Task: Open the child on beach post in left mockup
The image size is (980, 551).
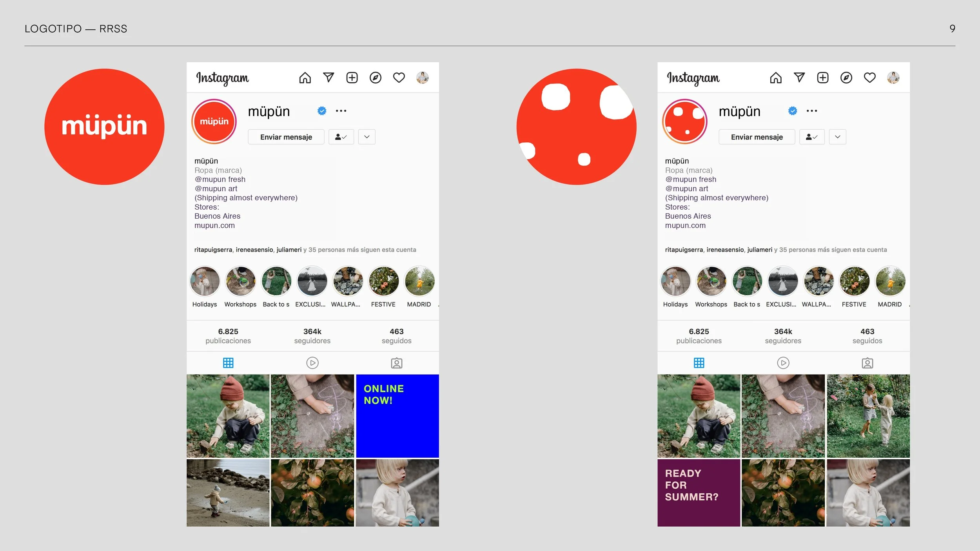Action: coord(228,493)
